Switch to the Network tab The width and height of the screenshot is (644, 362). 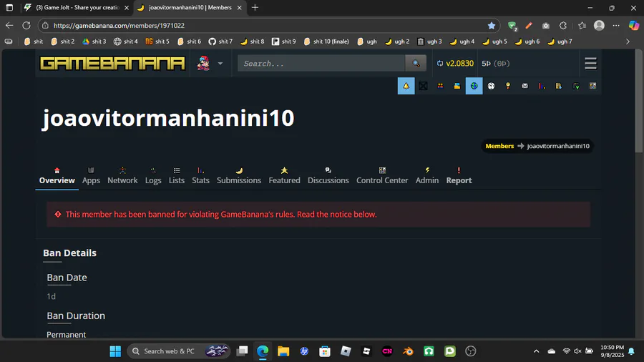pos(122,176)
